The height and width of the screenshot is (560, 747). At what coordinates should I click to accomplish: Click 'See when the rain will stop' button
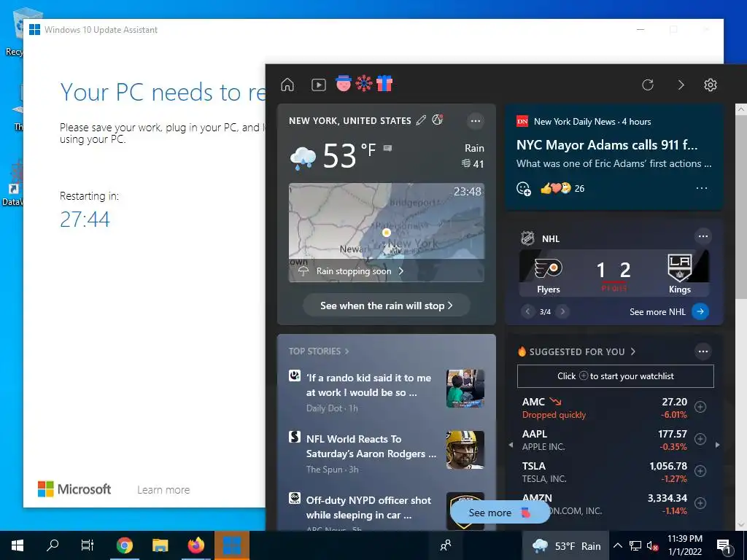[387, 306]
